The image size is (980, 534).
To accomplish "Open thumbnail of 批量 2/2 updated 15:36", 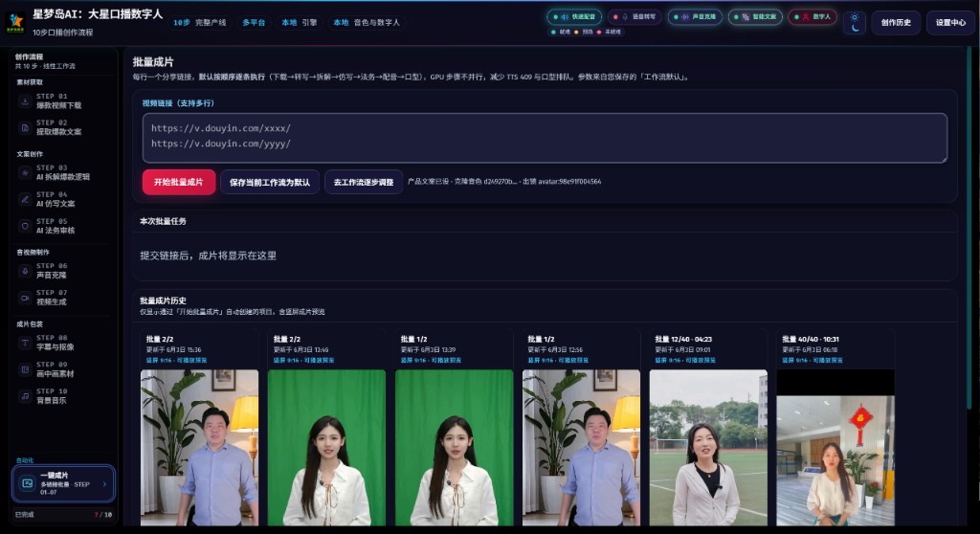I will click(x=199, y=447).
